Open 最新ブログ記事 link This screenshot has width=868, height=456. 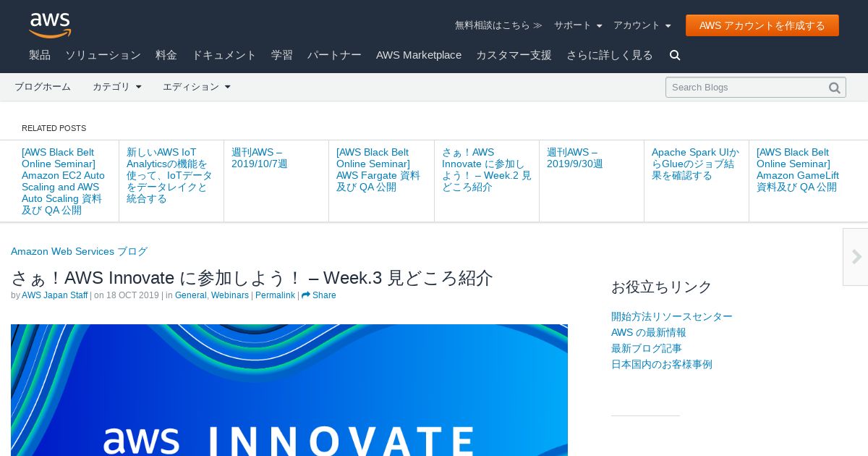647,348
